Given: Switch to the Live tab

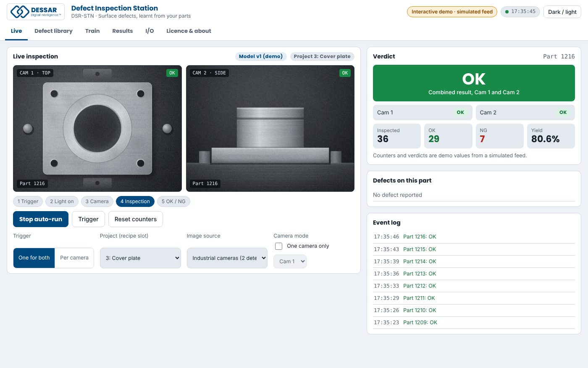Looking at the screenshot, I should pyautogui.click(x=16, y=31).
